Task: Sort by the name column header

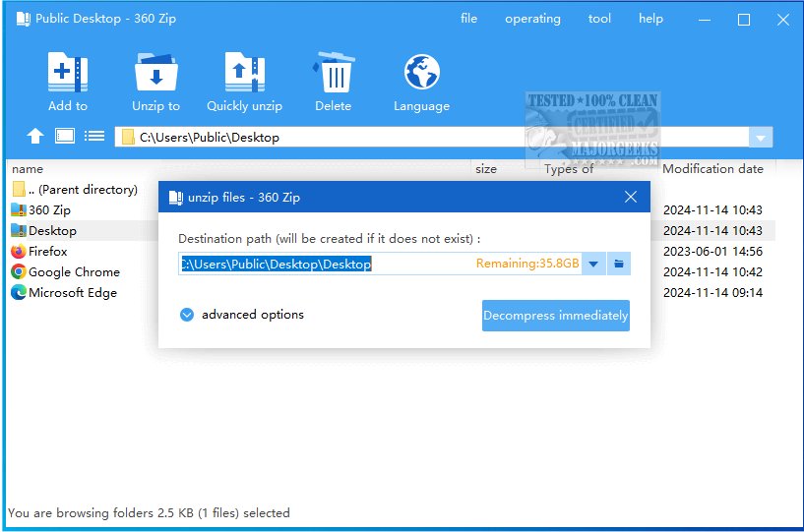Action: [x=28, y=169]
